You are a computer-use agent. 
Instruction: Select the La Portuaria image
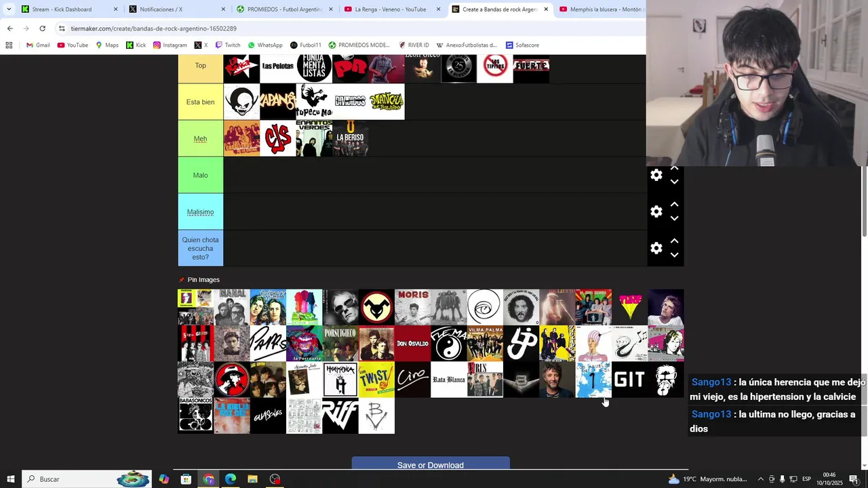coord(304,343)
